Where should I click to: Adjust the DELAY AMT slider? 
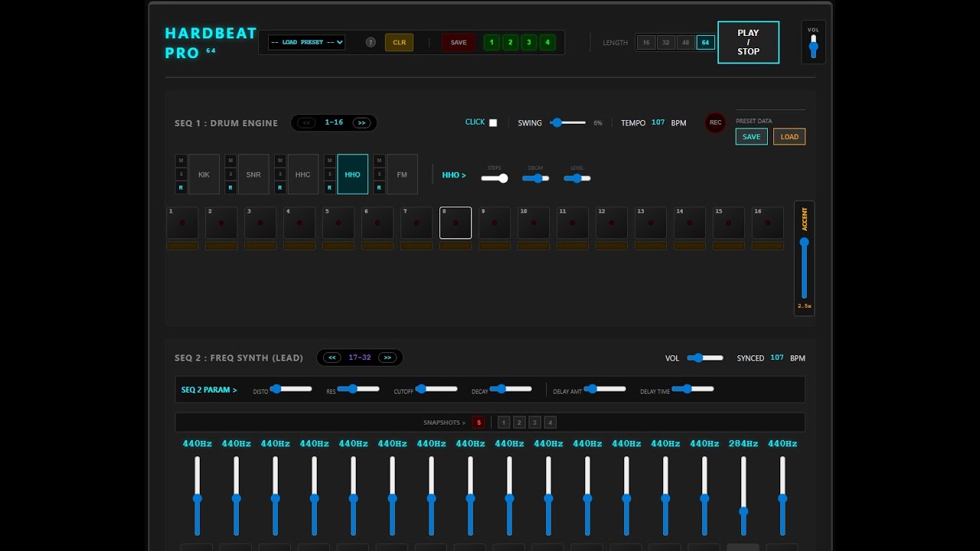tap(605, 389)
